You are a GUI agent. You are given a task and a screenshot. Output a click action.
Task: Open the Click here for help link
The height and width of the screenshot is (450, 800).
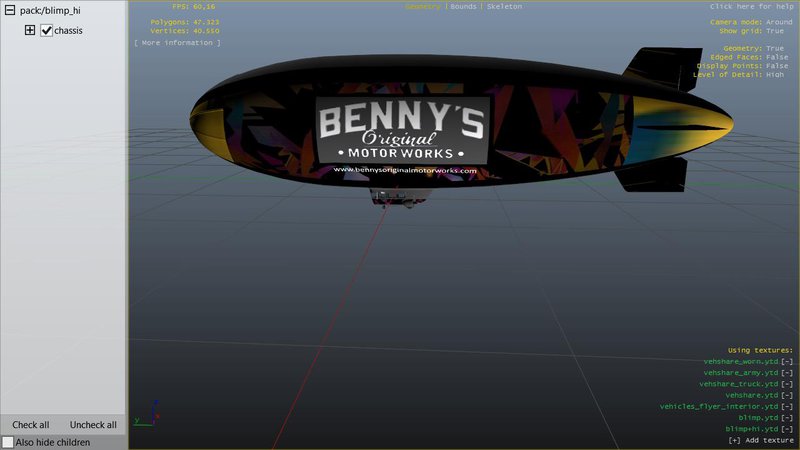pos(752,7)
